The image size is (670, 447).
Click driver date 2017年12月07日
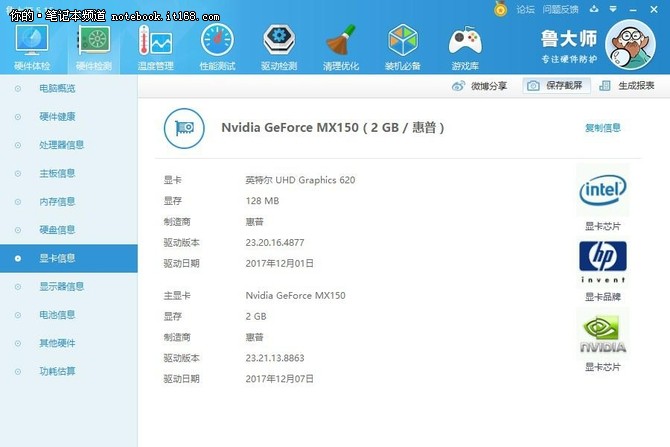click(x=279, y=379)
